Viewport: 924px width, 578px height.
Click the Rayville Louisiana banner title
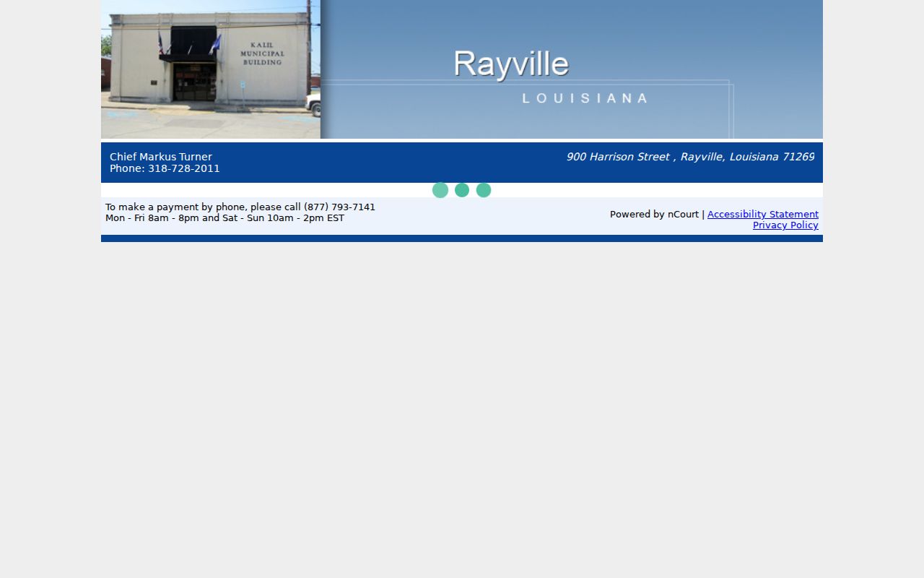click(x=550, y=77)
